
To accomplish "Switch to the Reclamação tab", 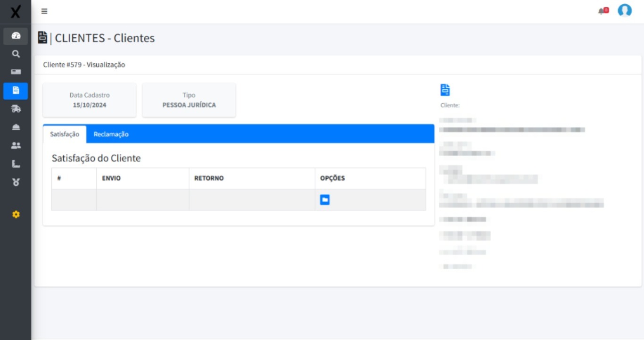I will 111,134.
